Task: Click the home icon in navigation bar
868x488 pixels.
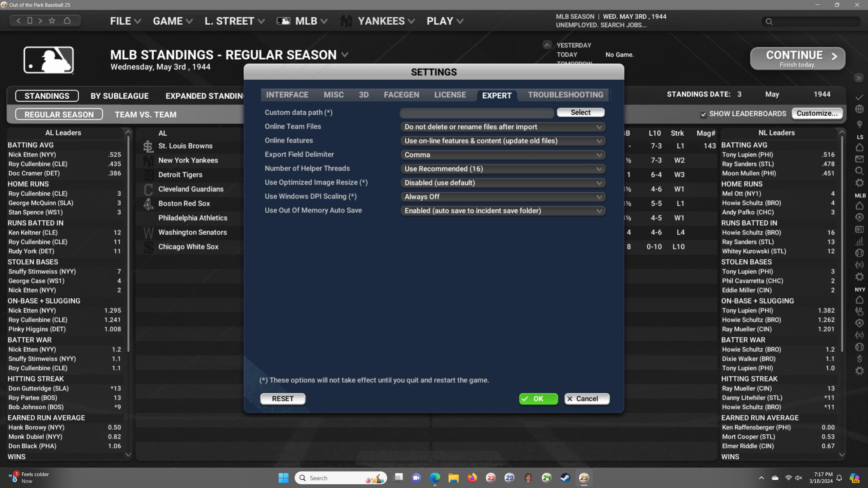Action: [x=67, y=21]
